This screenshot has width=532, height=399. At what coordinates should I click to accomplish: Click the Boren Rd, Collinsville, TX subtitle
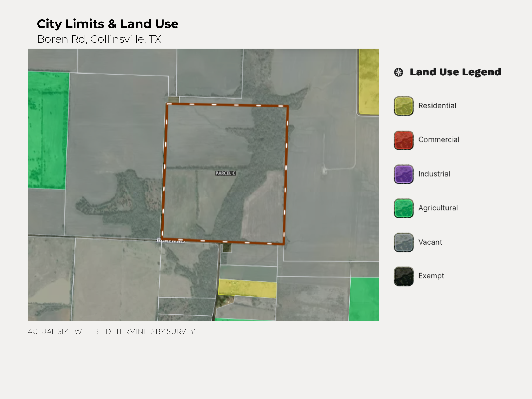coord(99,39)
